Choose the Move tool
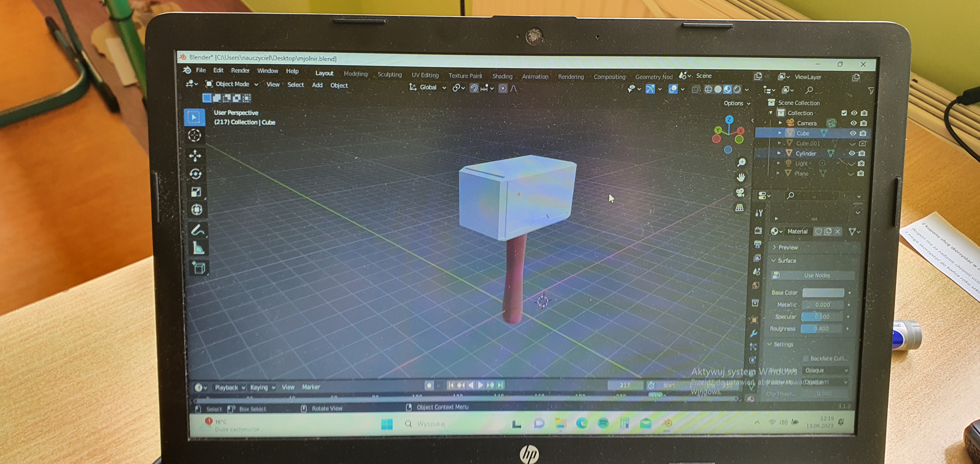This screenshot has width=980, height=464. [195, 156]
